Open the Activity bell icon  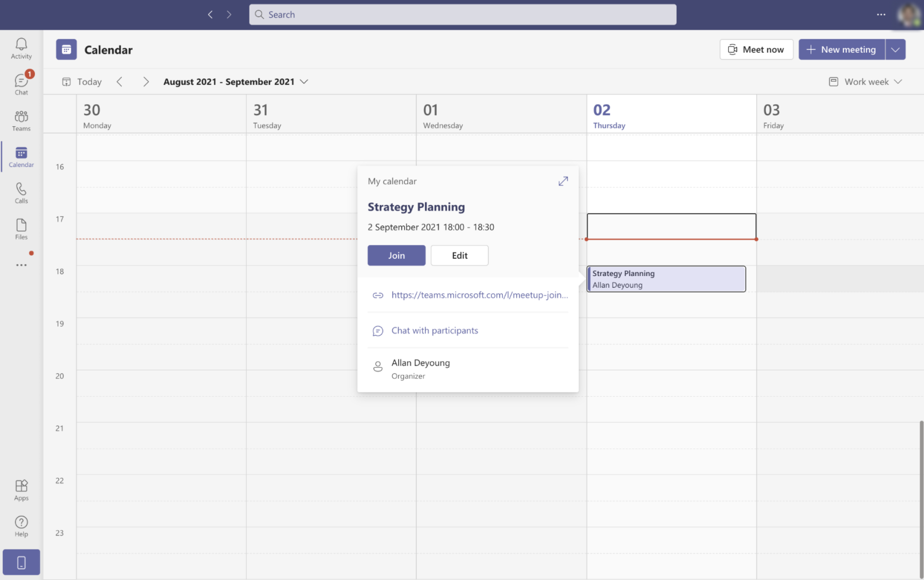pyautogui.click(x=21, y=48)
